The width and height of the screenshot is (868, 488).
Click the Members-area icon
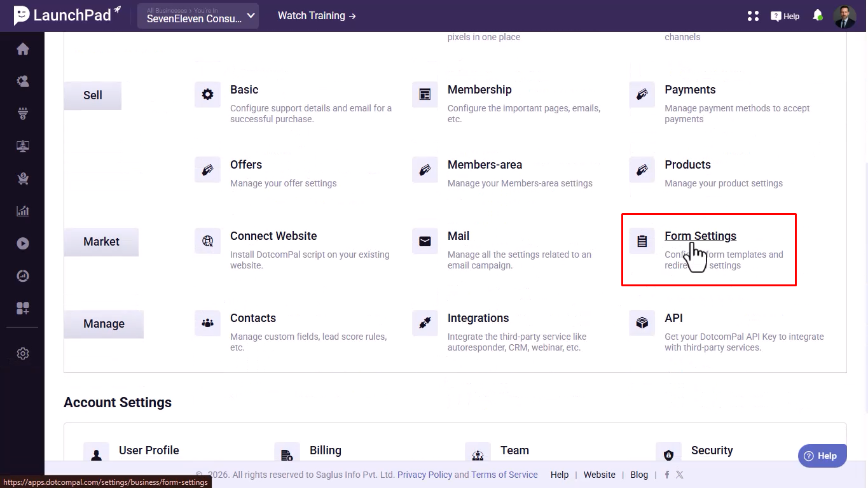coord(425,170)
